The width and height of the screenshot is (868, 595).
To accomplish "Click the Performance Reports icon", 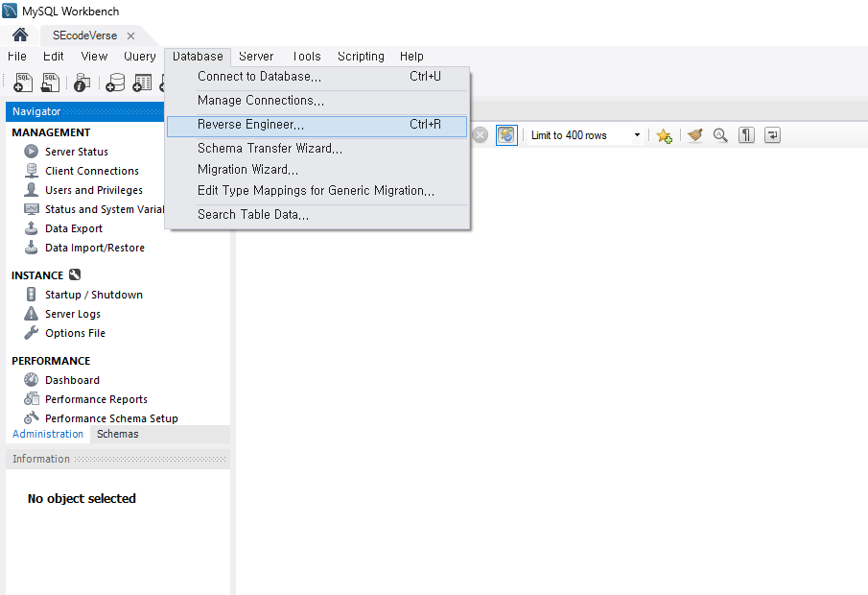I will point(31,399).
